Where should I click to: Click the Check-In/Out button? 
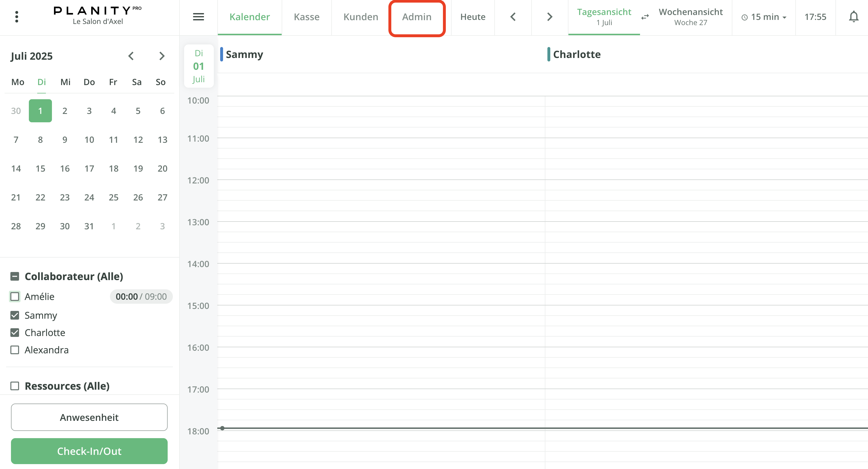89,451
